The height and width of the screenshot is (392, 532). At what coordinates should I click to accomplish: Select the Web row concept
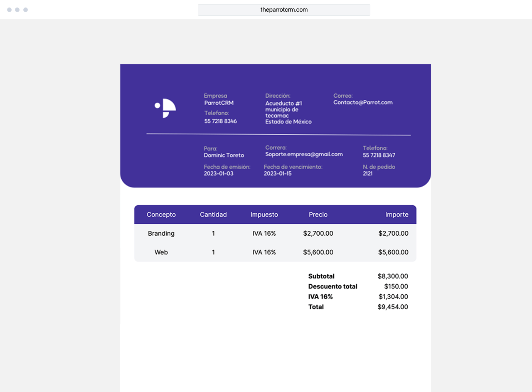coord(161,252)
